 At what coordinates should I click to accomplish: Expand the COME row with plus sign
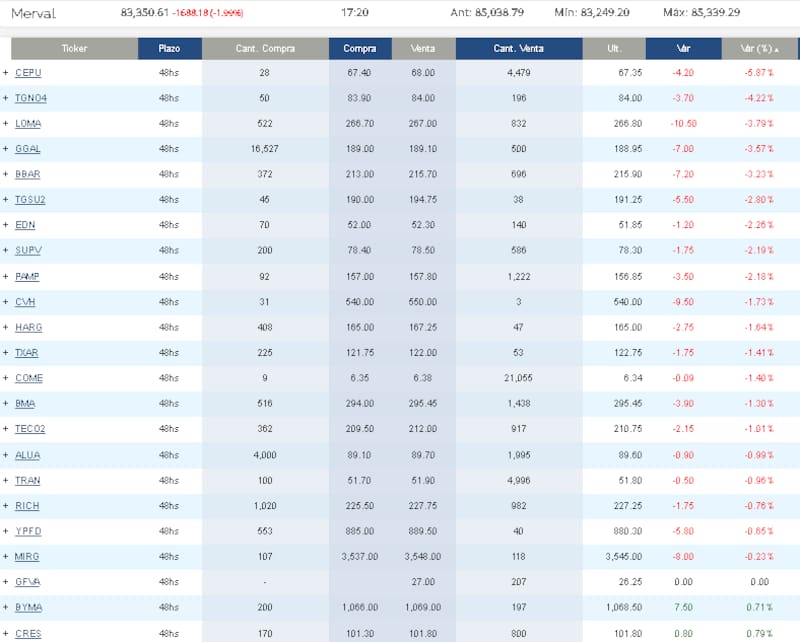[5, 378]
